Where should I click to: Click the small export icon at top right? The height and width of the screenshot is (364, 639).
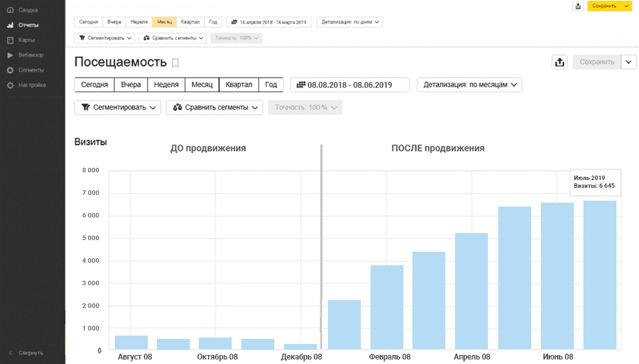578,6
